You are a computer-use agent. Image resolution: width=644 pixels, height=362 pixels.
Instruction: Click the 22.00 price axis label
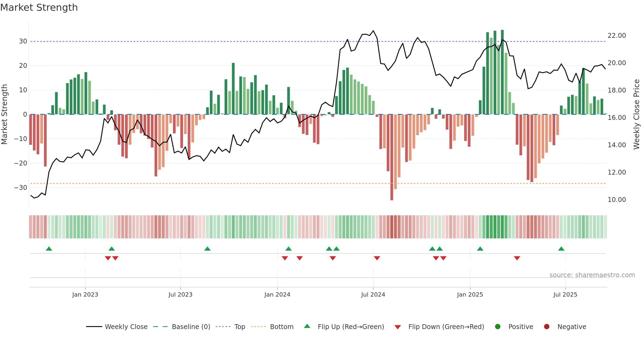point(617,36)
